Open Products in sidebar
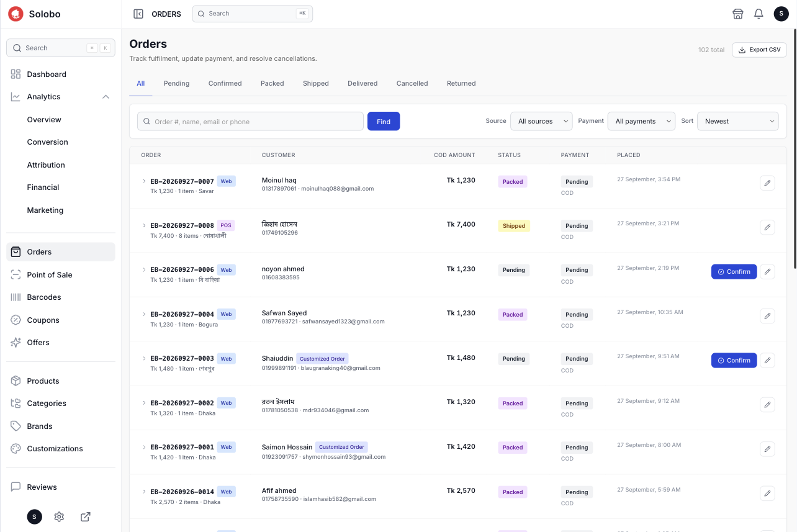Viewport: 797px width, 532px height. tap(61, 381)
